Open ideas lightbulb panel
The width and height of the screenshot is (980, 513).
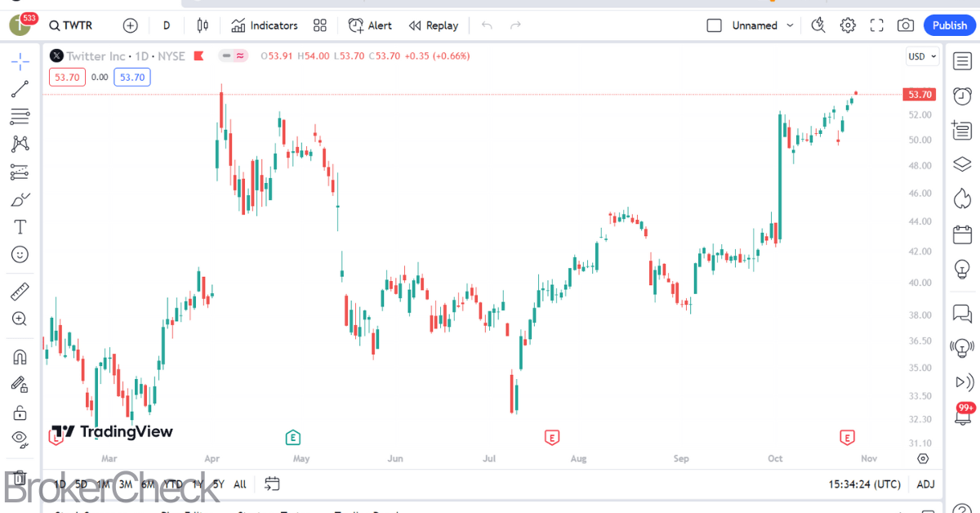(962, 269)
